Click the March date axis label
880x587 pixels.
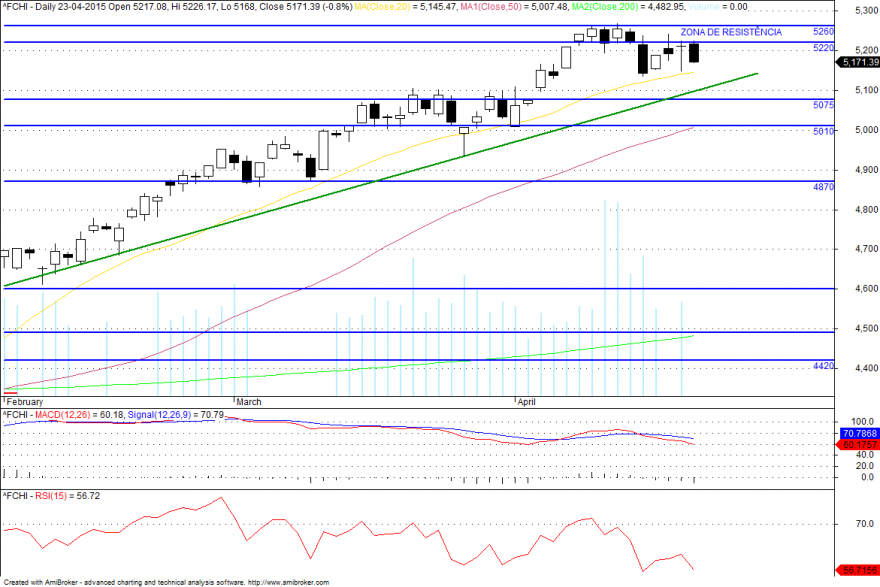click(249, 402)
